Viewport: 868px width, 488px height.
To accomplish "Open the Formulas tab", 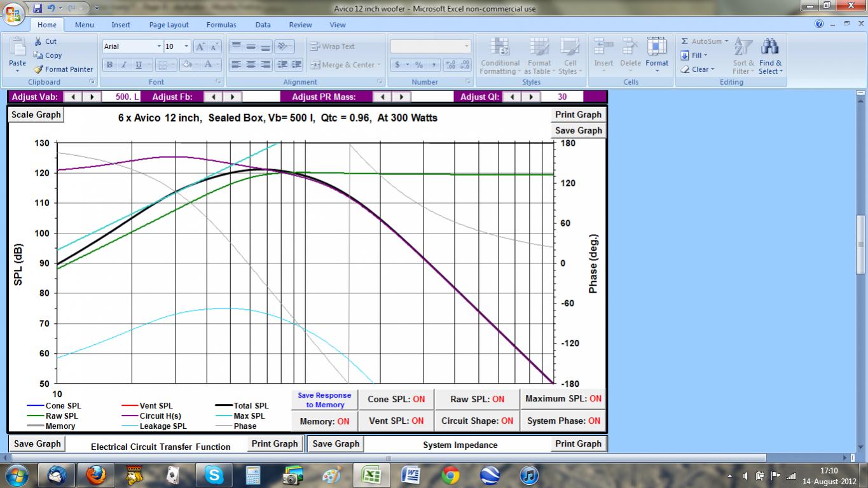I will 221,25.
